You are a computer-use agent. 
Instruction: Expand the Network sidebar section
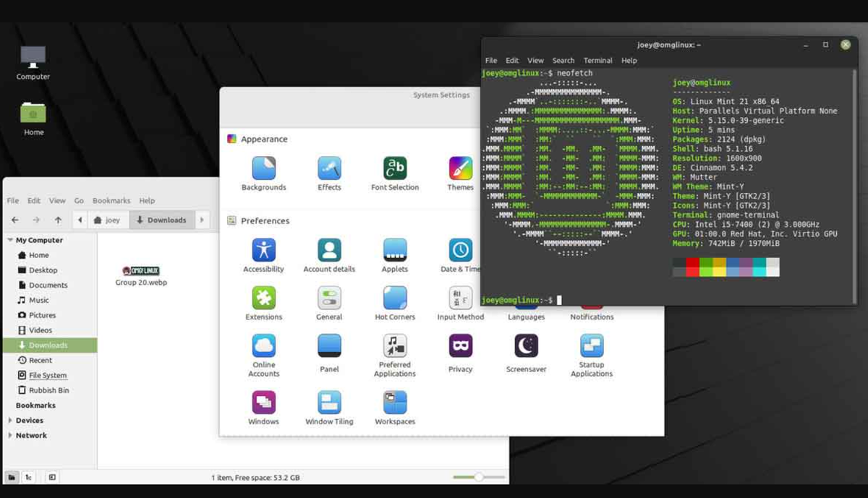(10, 435)
